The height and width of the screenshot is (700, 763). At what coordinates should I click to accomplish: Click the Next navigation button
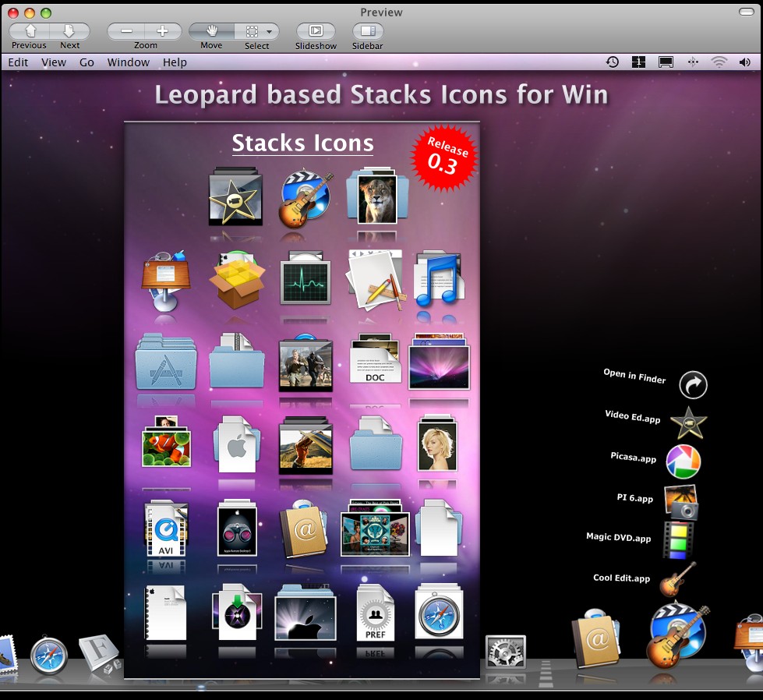(x=69, y=32)
